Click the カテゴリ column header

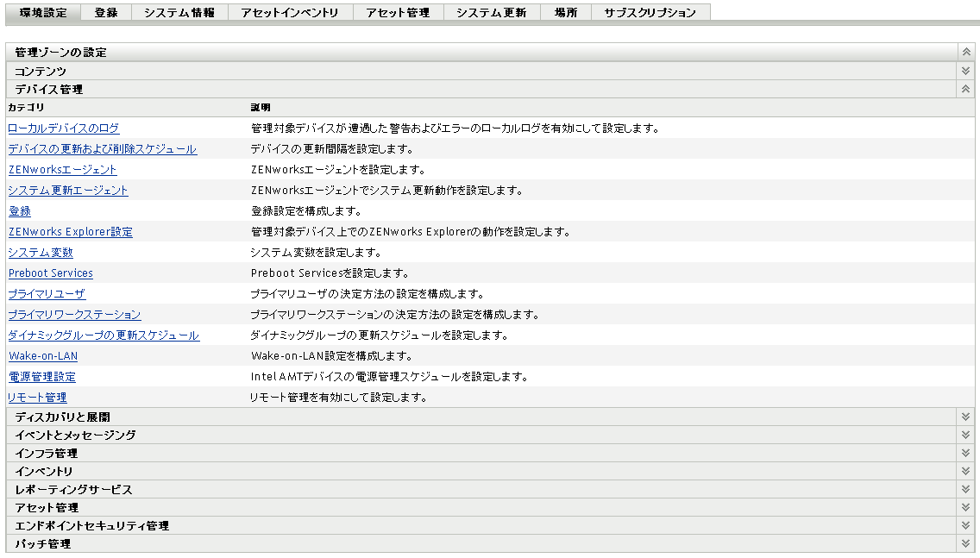coord(26,108)
